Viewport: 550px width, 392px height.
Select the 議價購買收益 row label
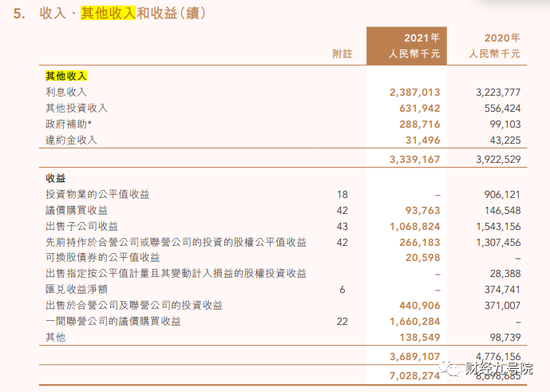click(76, 210)
